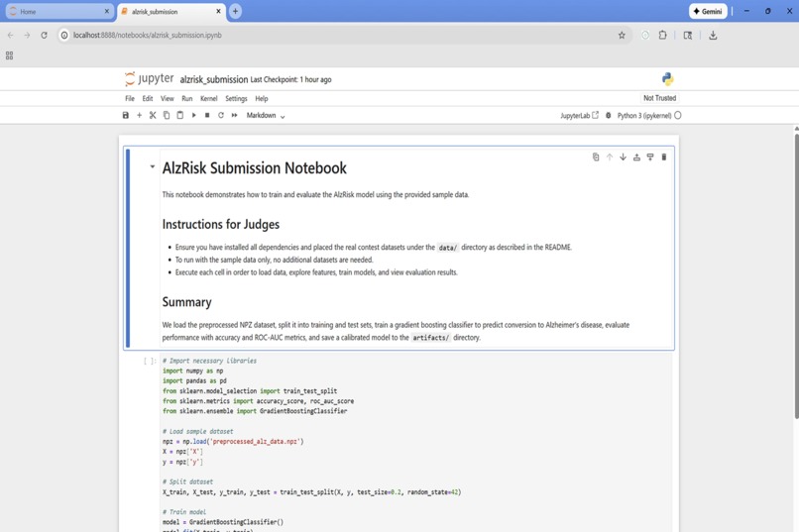Click the debugger bug icon
This screenshot has width=799, height=532.
[608, 116]
